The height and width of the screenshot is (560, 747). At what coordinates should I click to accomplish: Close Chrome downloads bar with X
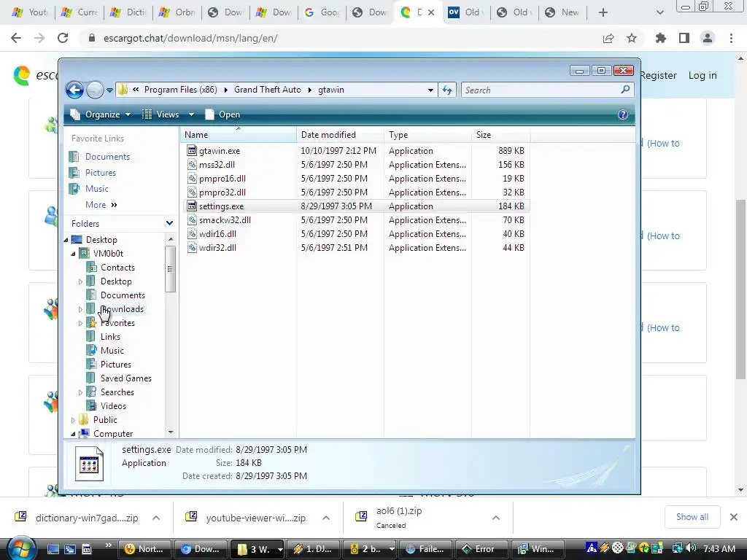(734, 517)
